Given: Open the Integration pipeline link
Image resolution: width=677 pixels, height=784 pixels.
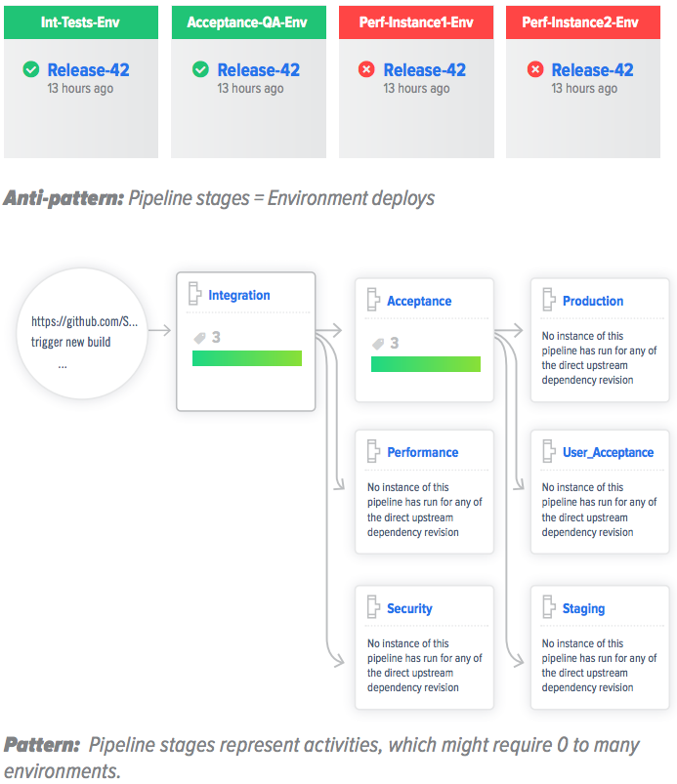Looking at the screenshot, I should 239,296.
